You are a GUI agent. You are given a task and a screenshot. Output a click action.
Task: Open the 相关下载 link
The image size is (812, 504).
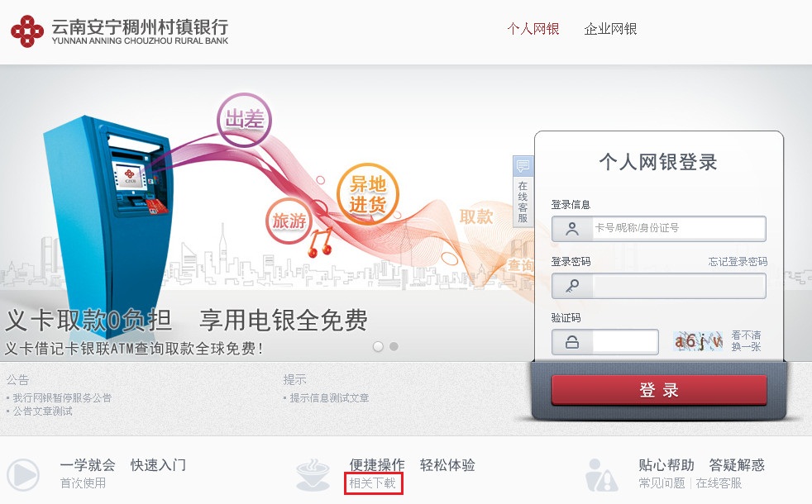click(x=372, y=483)
